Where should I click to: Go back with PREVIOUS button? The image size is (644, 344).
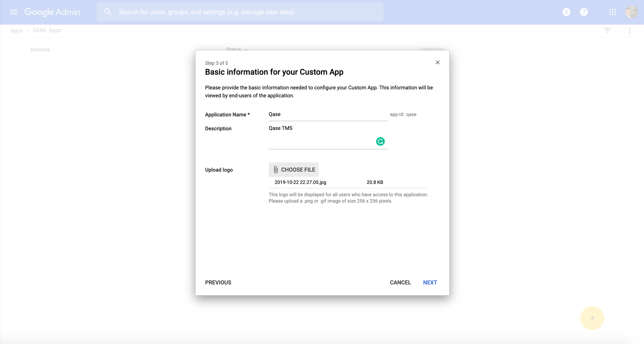218,283
